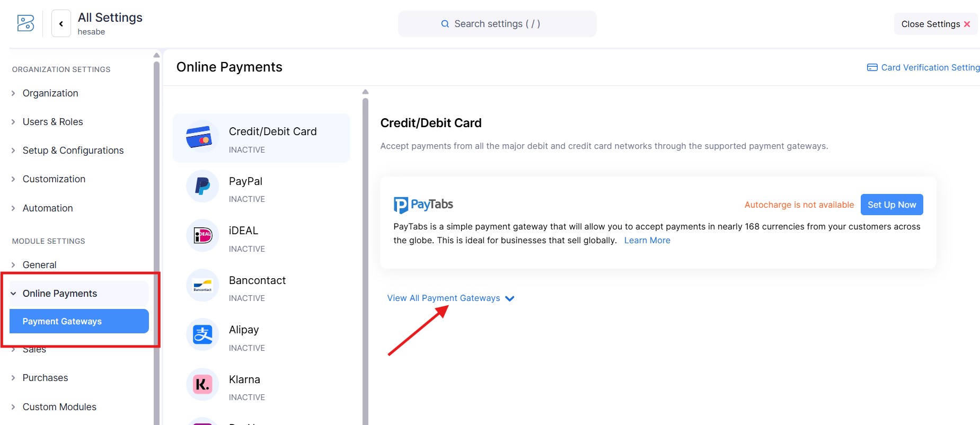Open Card Verification Setting link
The image size is (980, 425).
(923, 67)
